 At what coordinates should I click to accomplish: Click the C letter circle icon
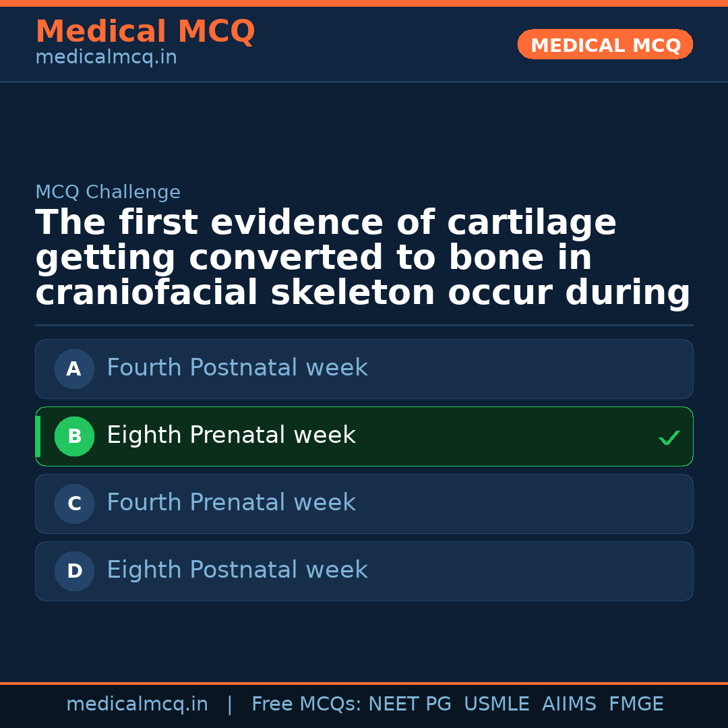point(74,504)
